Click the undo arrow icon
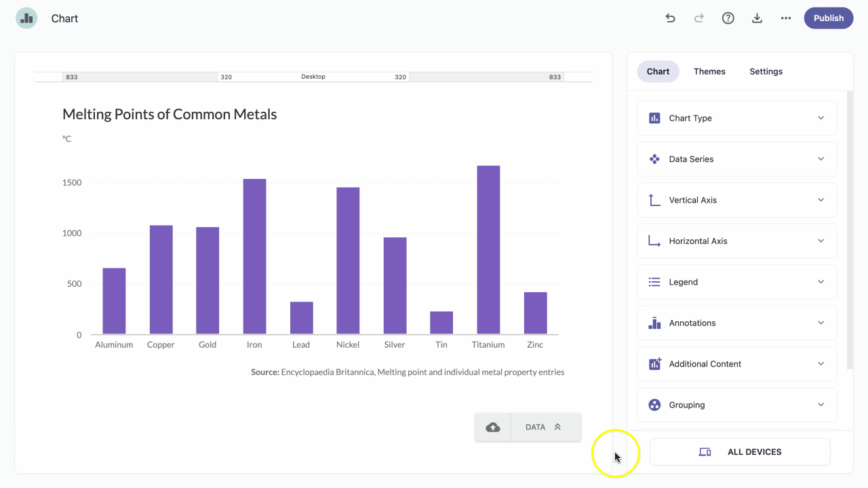The image size is (868, 488). [671, 18]
